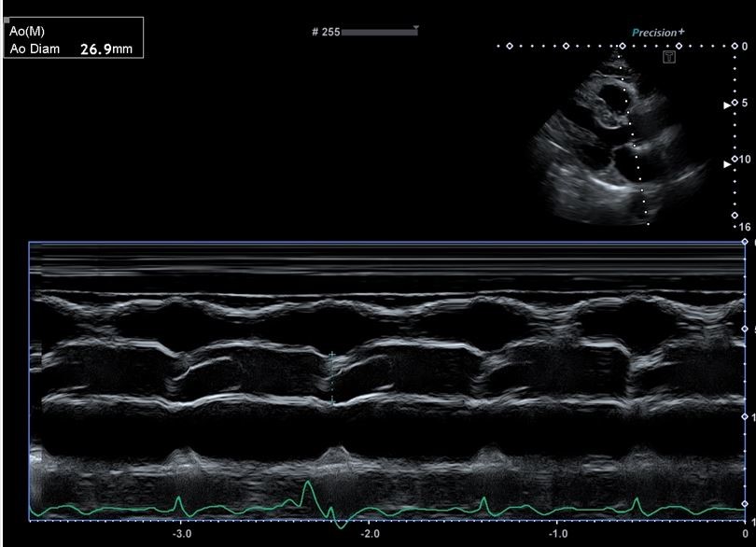Click the -2.0 time scale label
Viewport: 756px width, 547px height.
coord(370,534)
